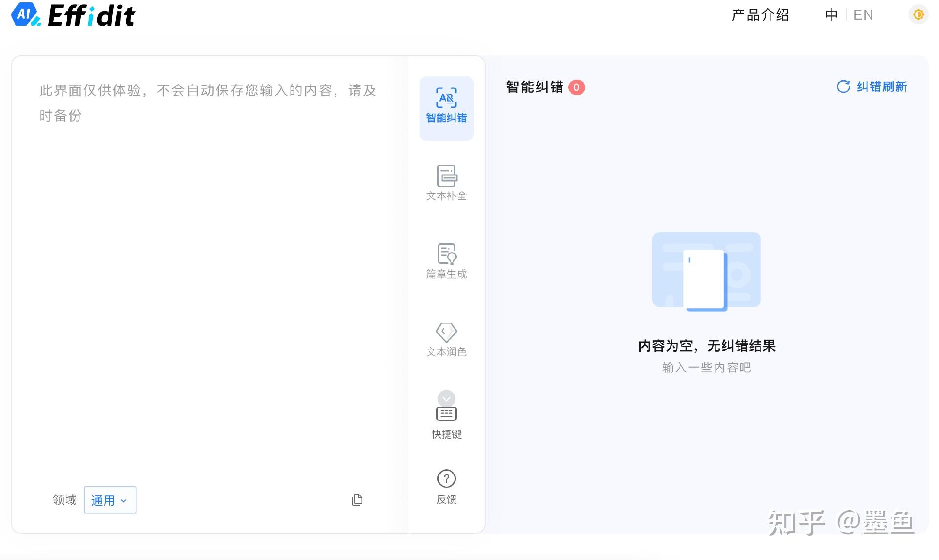Screen dimensions: 939x560
Task: Switch to 篇章生成 (article generation) tool
Action: point(446,261)
